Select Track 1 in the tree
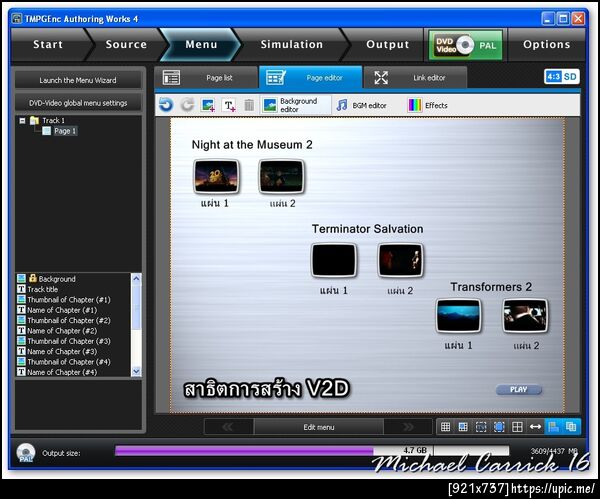 click(x=53, y=121)
